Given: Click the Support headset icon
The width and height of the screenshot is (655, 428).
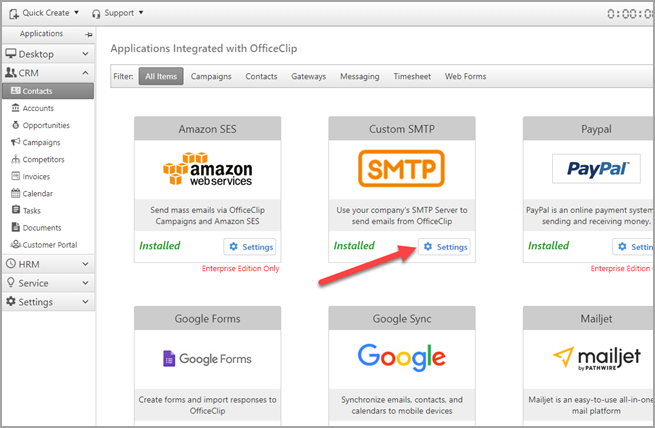Looking at the screenshot, I should [x=96, y=14].
